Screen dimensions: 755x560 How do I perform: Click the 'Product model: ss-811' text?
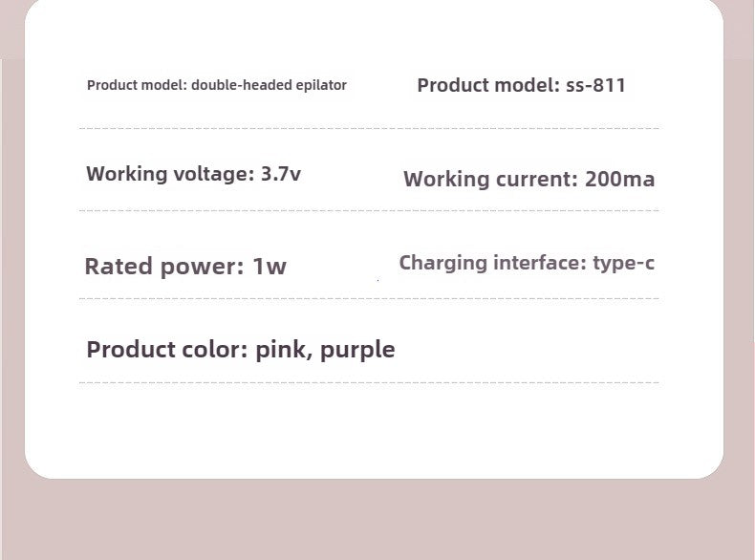tap(521, 85)
